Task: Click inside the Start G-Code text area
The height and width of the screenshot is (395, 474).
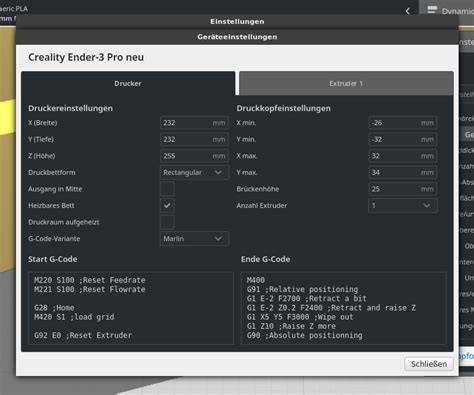Action: coord(131,308)
